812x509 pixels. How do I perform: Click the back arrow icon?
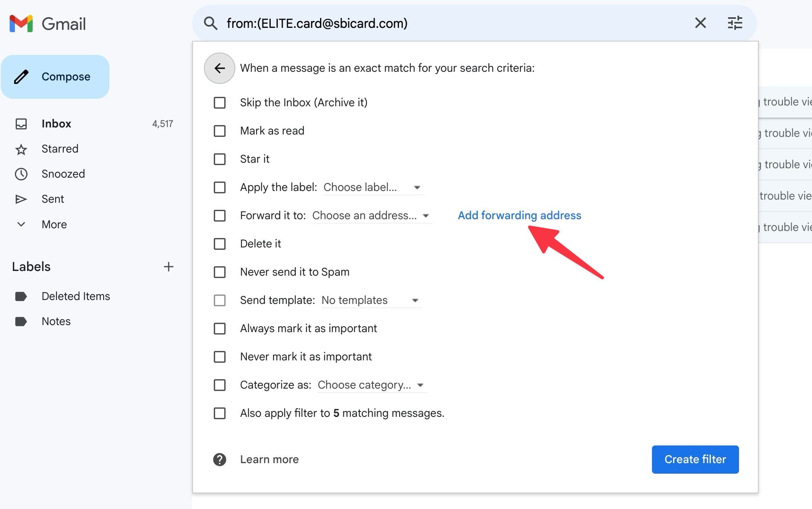[218, 68]
